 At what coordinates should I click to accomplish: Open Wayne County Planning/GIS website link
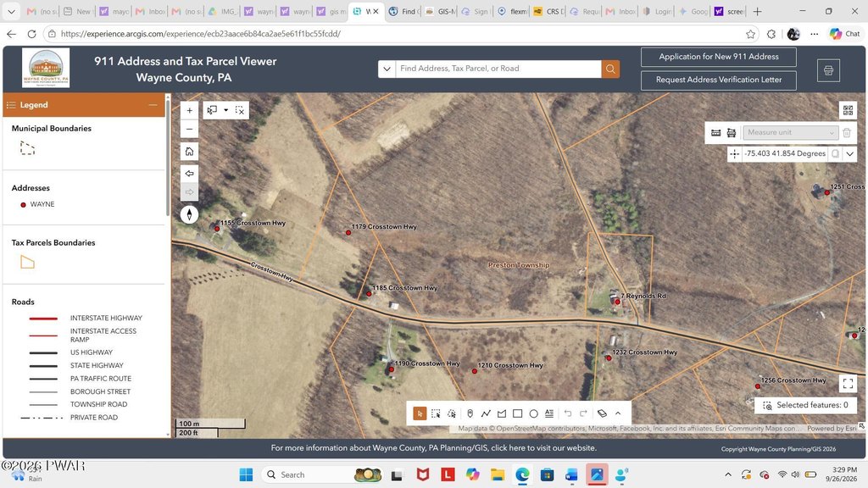[x=433, y=448]
